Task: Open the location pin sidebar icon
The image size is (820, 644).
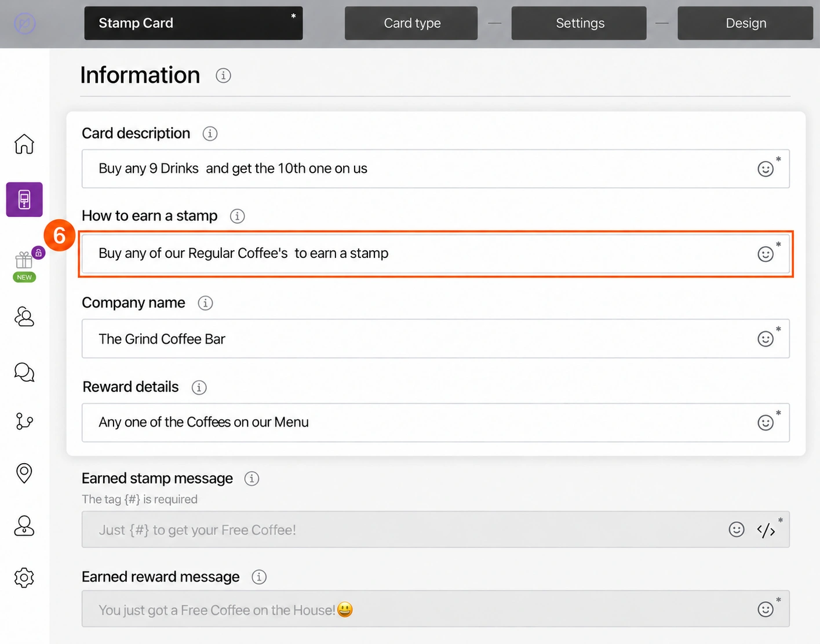Action: click(x=24, y=473)
